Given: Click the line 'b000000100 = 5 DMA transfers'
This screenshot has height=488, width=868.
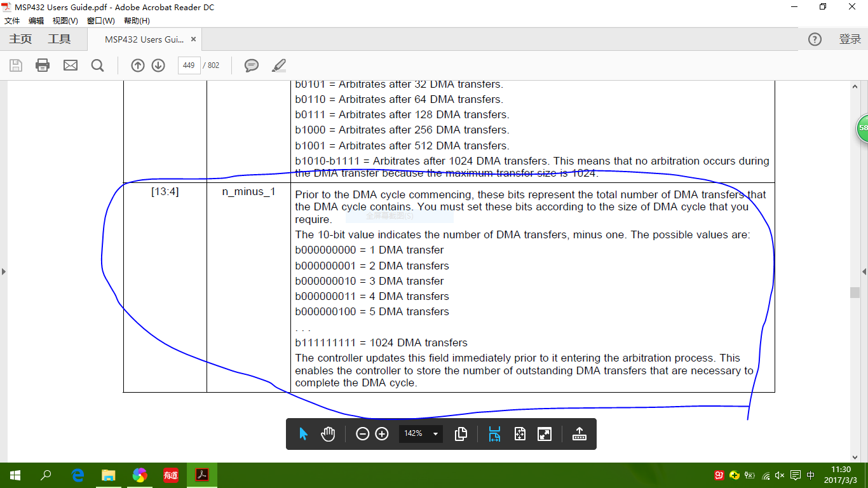Looking at the screenshot, I should click(372, 311).
